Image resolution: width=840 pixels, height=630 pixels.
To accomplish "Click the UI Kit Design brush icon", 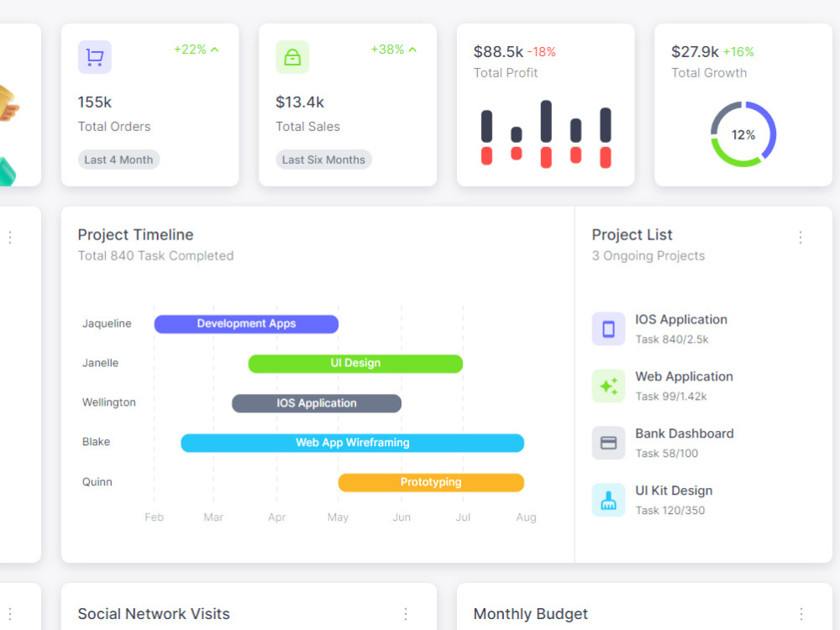I will (x=608, y=500).
